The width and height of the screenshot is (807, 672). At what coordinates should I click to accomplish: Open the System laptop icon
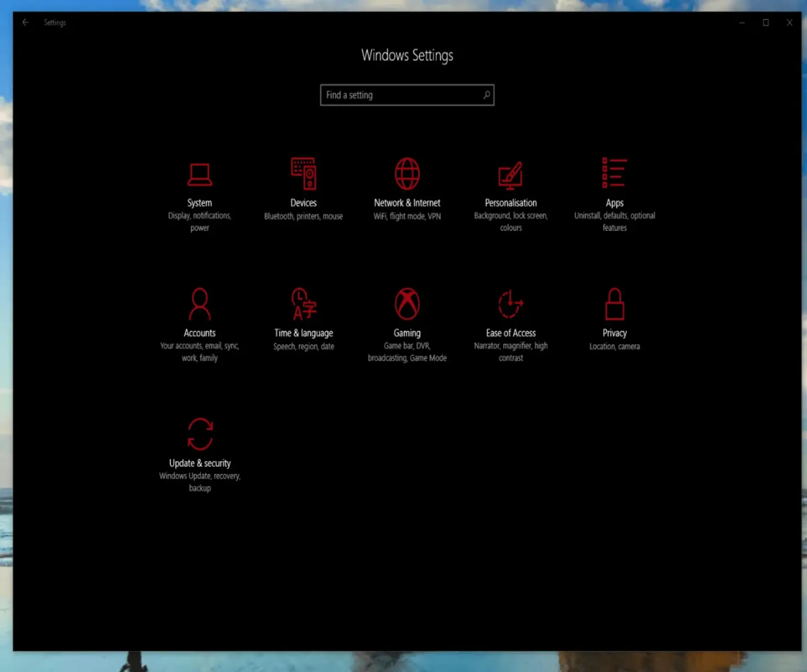point(200,174)
